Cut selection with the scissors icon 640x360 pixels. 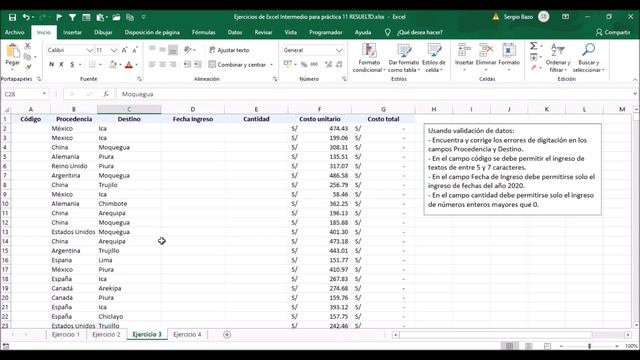coord(28,46)
